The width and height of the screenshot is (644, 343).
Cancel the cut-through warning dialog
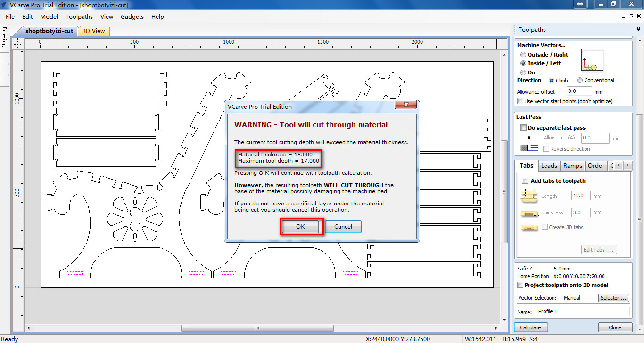(343, 227)
